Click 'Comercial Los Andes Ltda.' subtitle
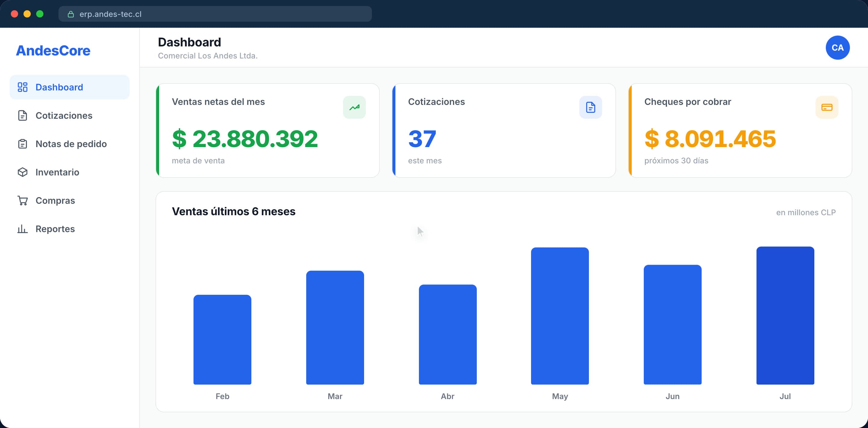This screenshot has width=868, height=428. [x=208, y=55]
